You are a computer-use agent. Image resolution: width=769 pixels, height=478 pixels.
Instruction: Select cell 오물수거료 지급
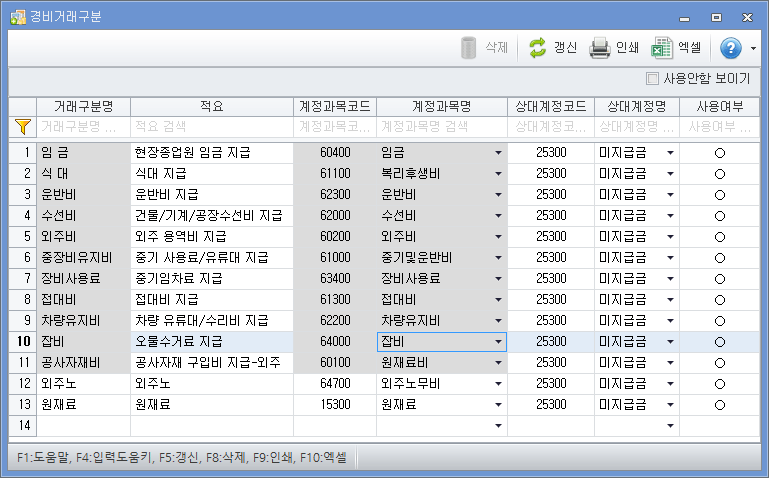coord(212,342)
